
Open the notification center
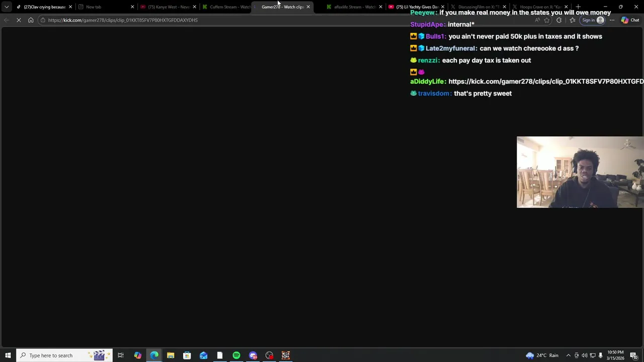[x=634, y=355]
